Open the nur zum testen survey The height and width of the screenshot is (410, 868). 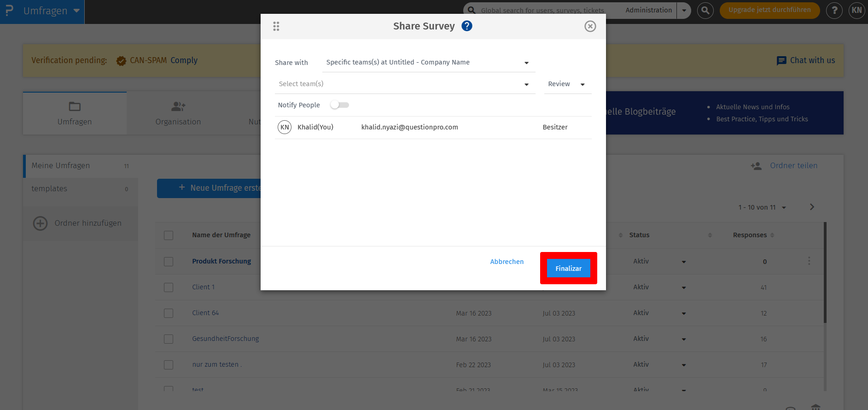pos(216,364)
